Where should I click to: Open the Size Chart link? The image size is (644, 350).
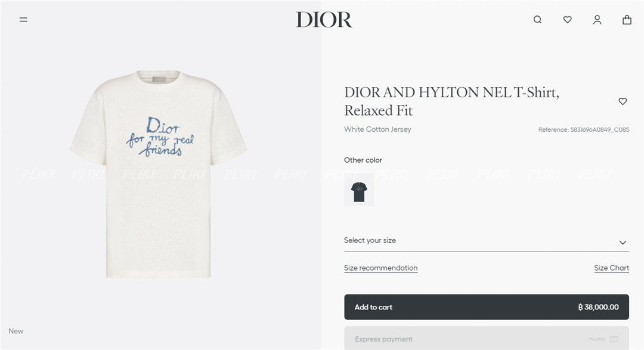pyautogui.click(x=612, y=268)
